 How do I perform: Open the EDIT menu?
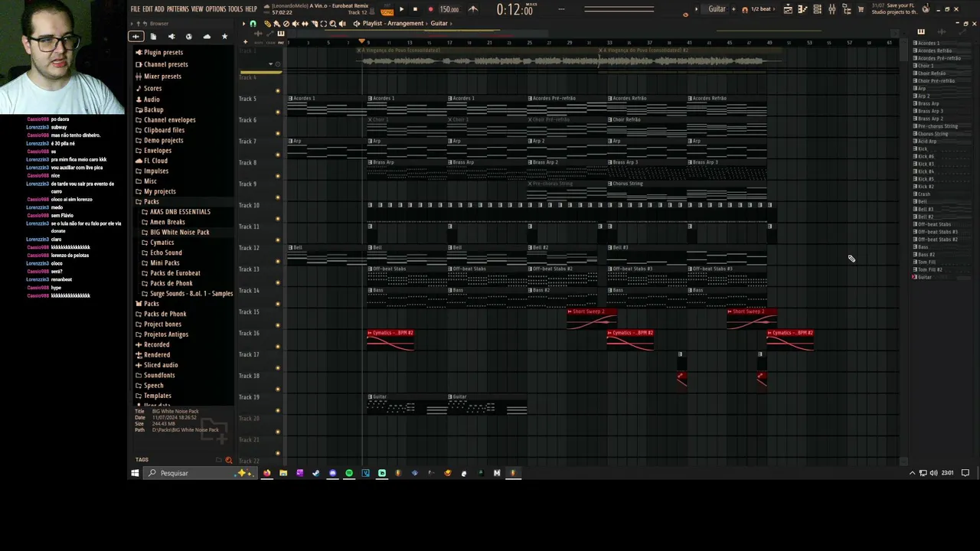pos(148,9)
